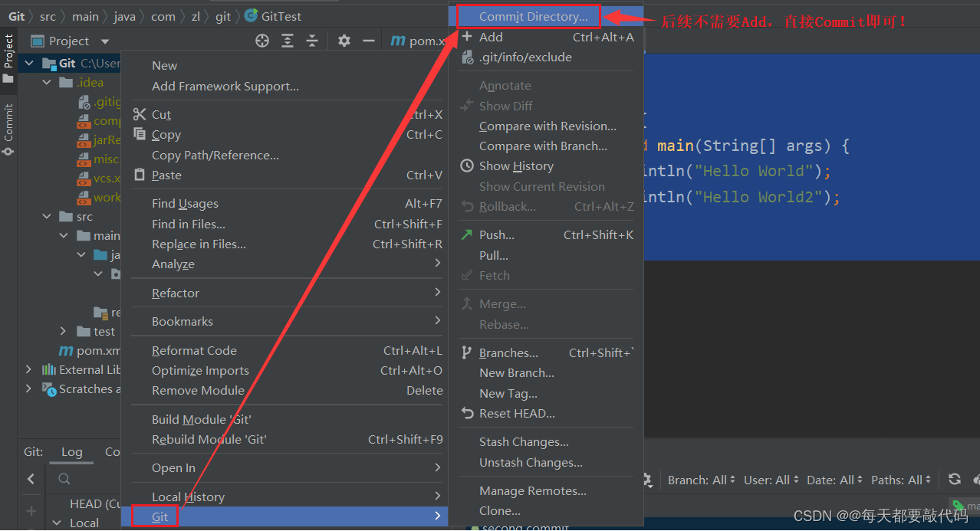Click the Expand All icon in Project toolbar
980x531 pixels.
286,41
